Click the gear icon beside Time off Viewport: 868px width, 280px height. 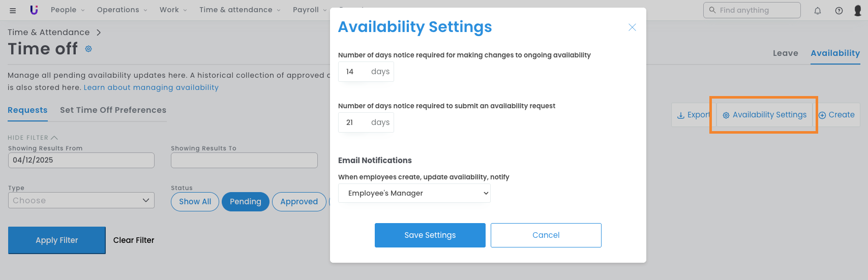point(88,49)
